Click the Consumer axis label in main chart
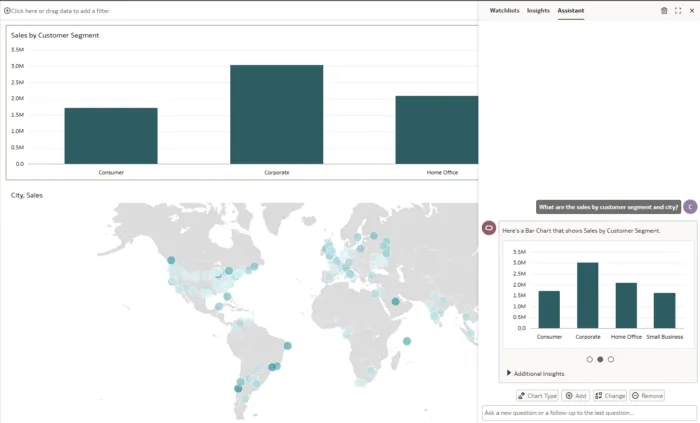This screenshot has width=700, height=423. pyautogui.click(x=111, y=172)
